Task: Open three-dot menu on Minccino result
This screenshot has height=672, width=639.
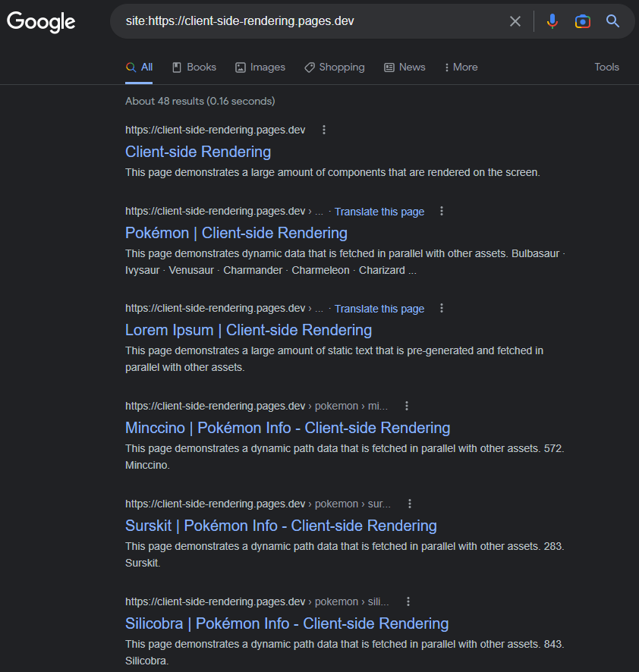Action: [407, 406]
